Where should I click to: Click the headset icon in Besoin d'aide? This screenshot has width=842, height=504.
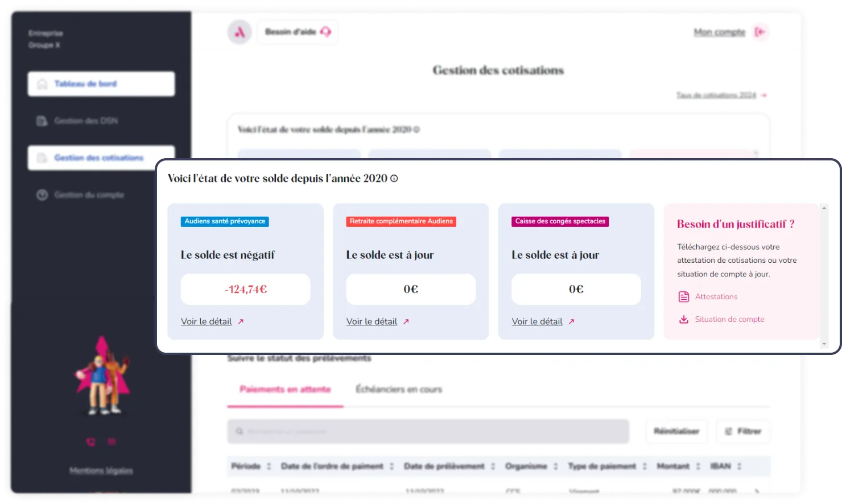click(325, 32)
